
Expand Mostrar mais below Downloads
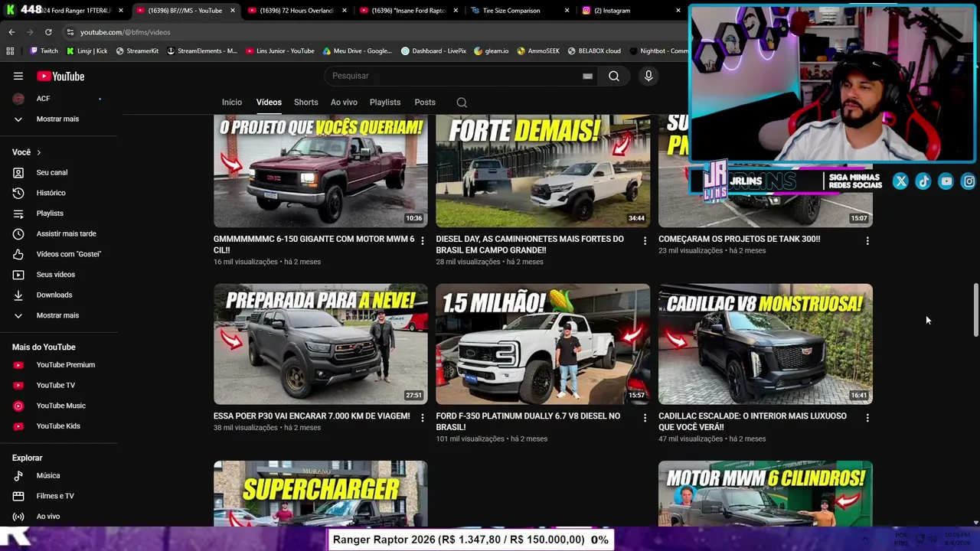59,315
